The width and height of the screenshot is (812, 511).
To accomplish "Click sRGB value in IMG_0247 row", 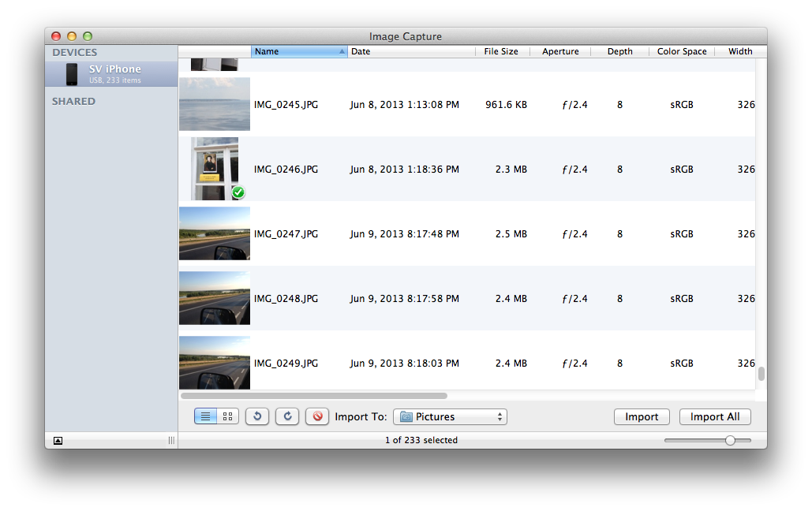I will (x=682, y=234).
